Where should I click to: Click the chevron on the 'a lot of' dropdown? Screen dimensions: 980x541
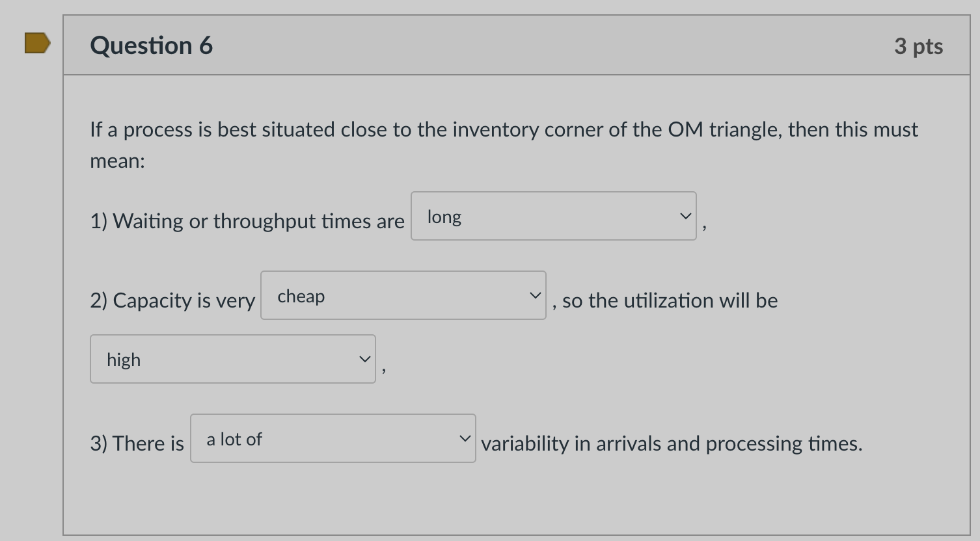coord(464,438)
